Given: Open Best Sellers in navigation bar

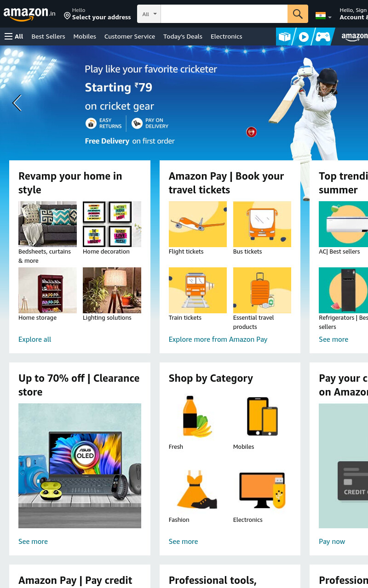Looking at the screenshot, I should 48,36.
